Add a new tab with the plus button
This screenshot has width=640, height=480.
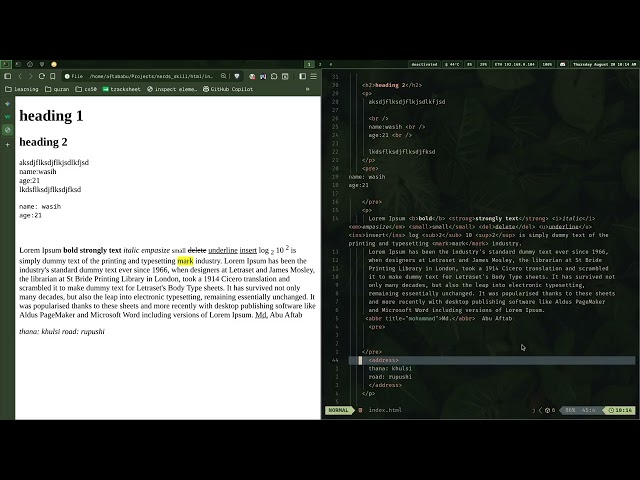[x=7, y=144]
